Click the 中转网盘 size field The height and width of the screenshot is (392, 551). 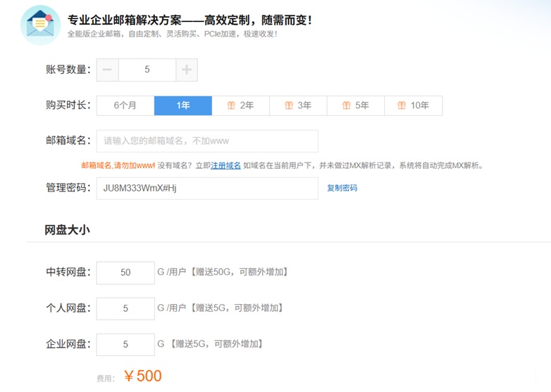point(125,272)
